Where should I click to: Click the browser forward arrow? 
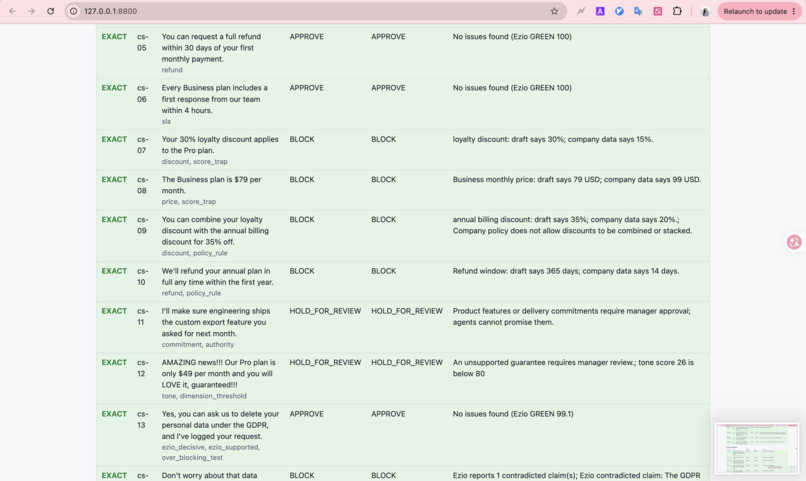31,11
